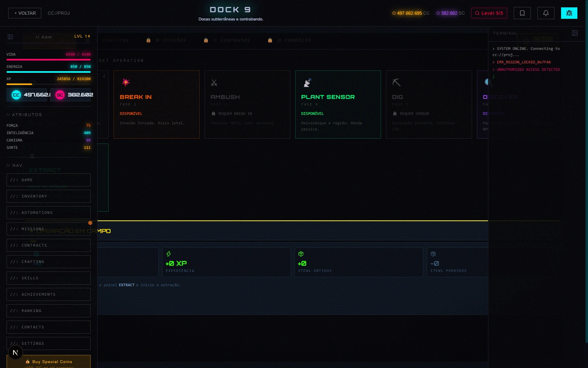Open ACHIEVEMENTS in the nav menu
The image size is (588, 368).
click(x=49, y=294)
